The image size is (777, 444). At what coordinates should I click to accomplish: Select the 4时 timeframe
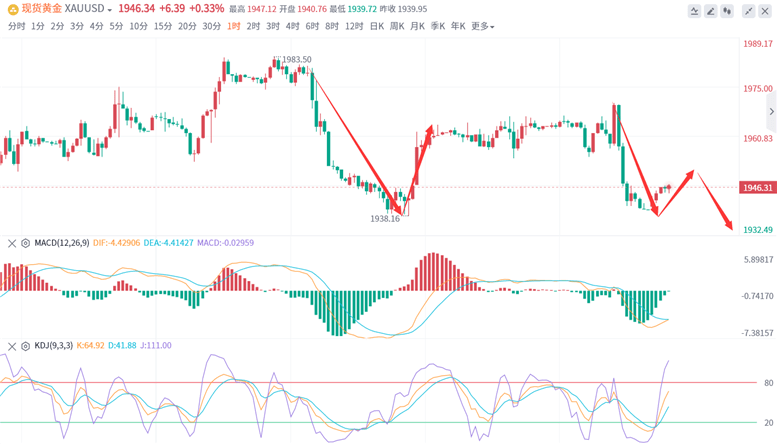click(292, 26)
